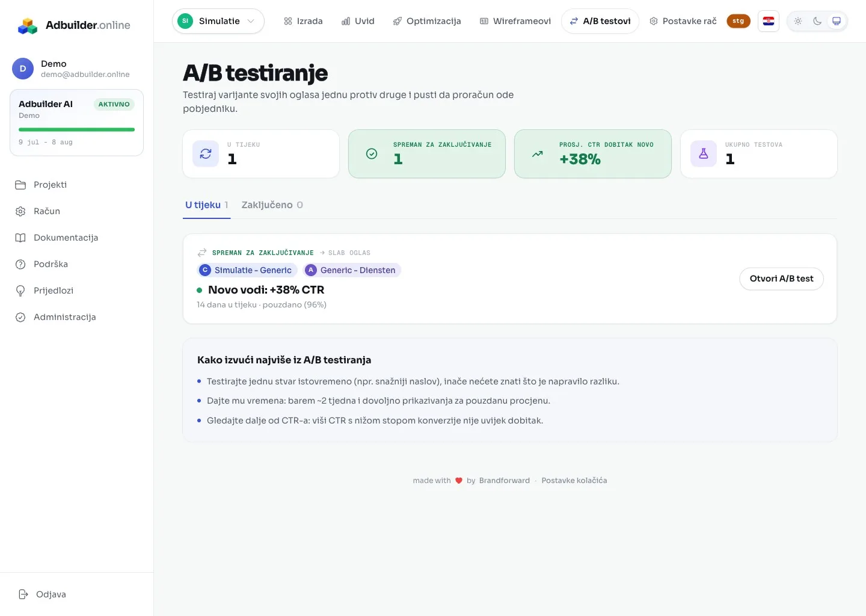Click the Optimizacija rocket icon
The width and height of the screenshot is (866, 616).
(398, 21)
